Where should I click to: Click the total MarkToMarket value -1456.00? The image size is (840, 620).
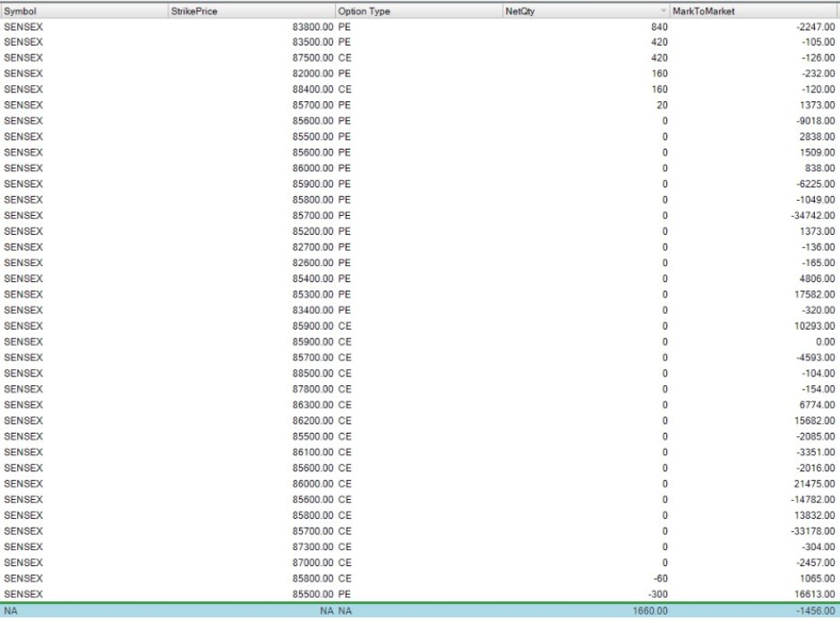click(x=815, y=611)
